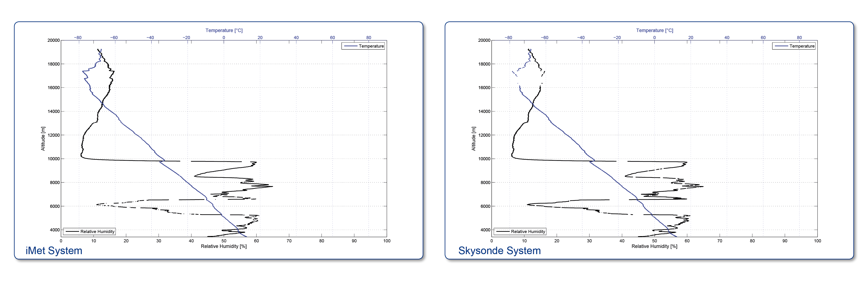
Task: Select Relative Humidity legend in iMet plot
Action: (x=89, y=231)
